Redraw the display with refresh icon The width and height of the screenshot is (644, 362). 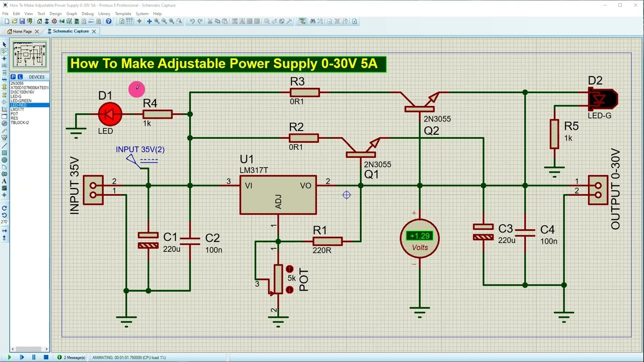coord(122,21)
